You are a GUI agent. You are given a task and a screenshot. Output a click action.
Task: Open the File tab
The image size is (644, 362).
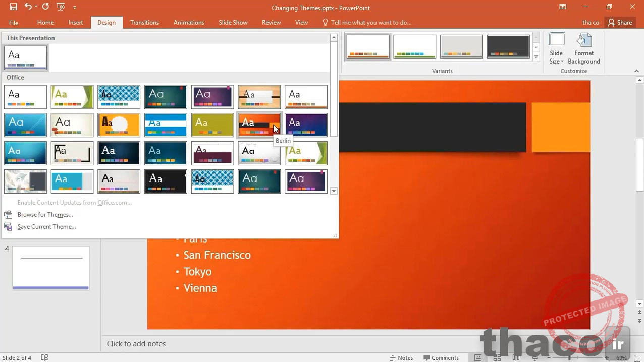pyautogui.click(x=14, y=23)
